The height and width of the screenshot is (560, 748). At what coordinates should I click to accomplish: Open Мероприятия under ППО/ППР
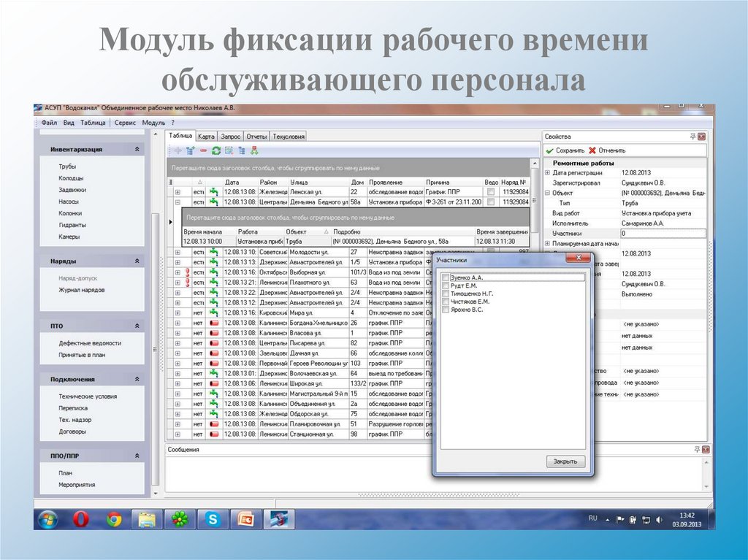[77, 485]
